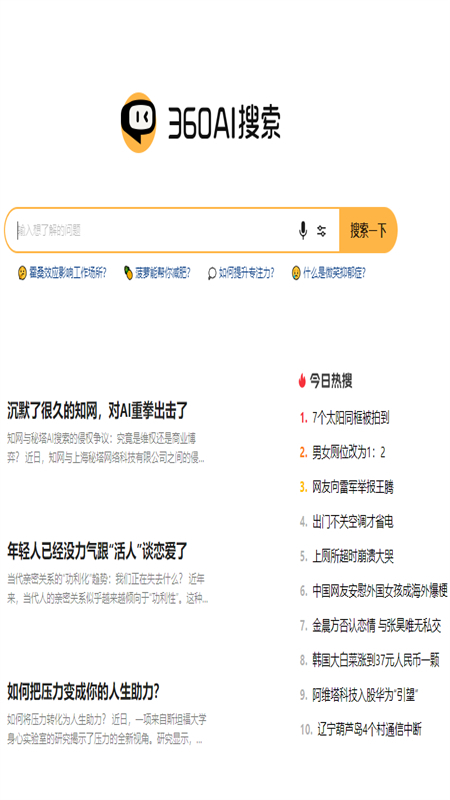This screenshot has height=800, width=450.
Task: Open hot search 男女厕位改为1:2
Action: 348,452
